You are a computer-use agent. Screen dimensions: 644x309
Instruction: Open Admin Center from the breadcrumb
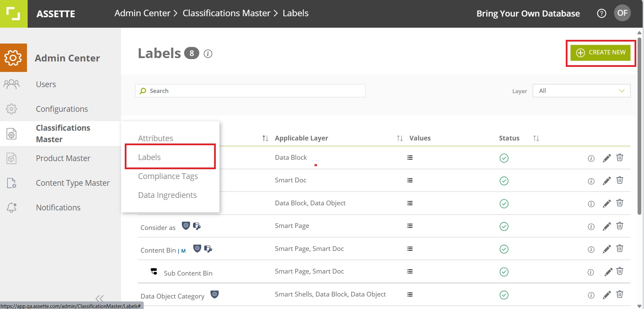tap(142, 13)
